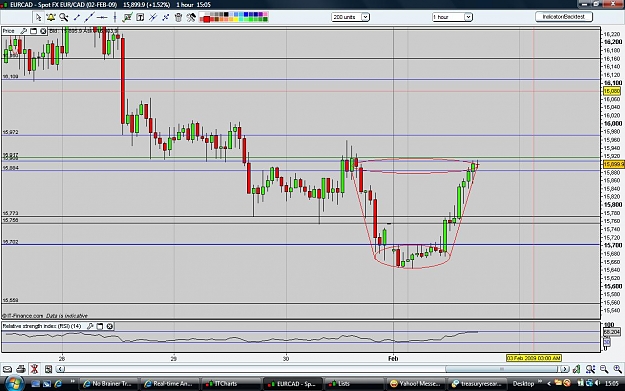
Task: Close the Price panel
Action: coord(43,31)
